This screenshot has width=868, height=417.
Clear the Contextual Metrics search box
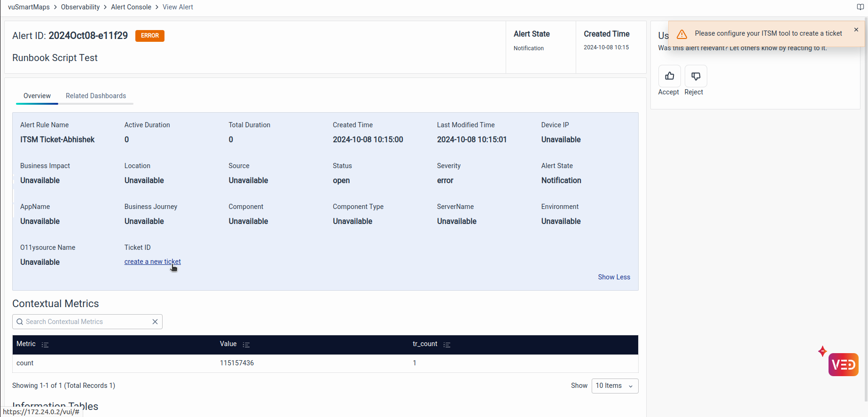(155, 322)
